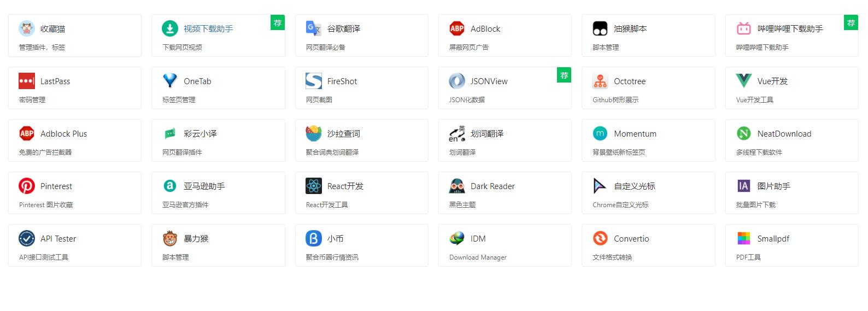This screenshot has height=311, width=868.
Task: Open the Octotree title link
Action: (630, 81)
